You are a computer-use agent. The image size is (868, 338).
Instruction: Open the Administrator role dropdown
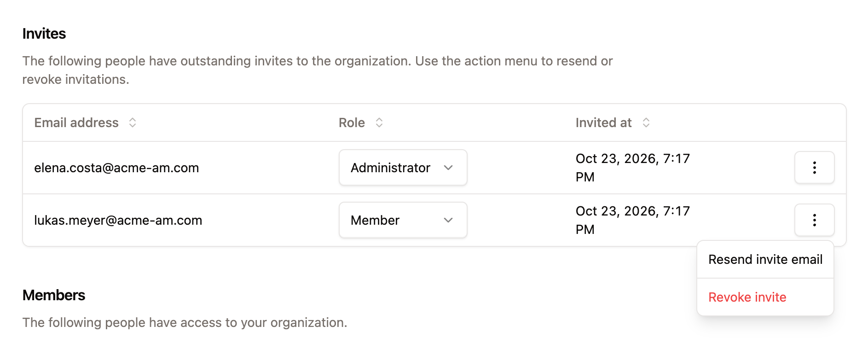[403, 168]
